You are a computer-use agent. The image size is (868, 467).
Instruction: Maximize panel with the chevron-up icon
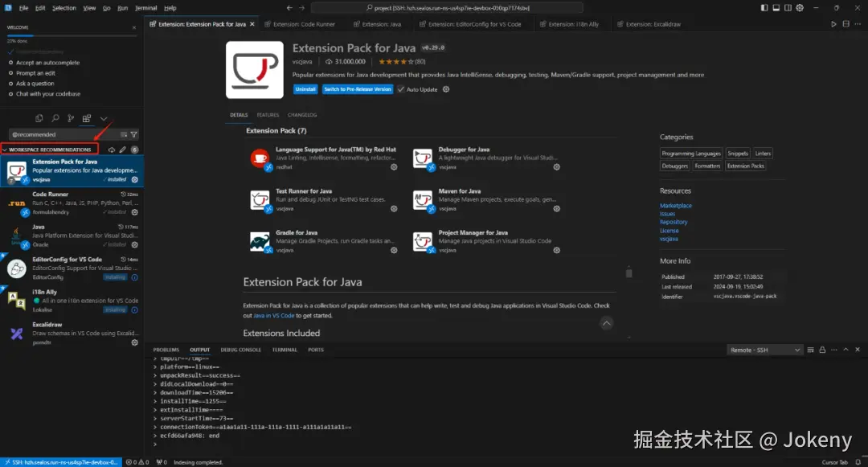click(845, 350)
